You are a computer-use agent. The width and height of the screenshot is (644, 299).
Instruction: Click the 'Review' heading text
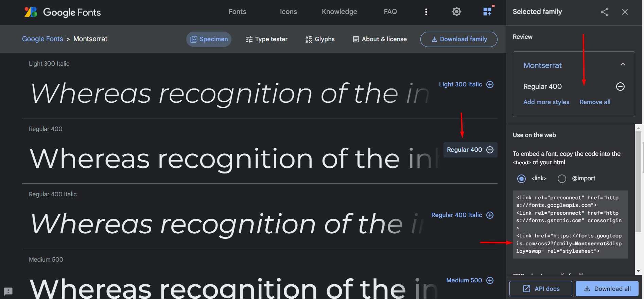click(x=523, y=37)
